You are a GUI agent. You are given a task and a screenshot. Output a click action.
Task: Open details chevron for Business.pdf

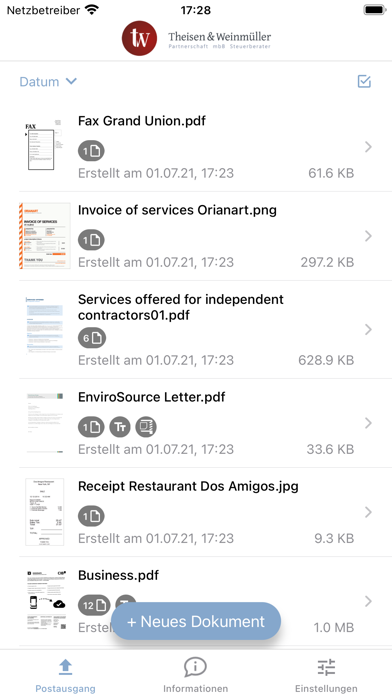[x=368, y=601]
